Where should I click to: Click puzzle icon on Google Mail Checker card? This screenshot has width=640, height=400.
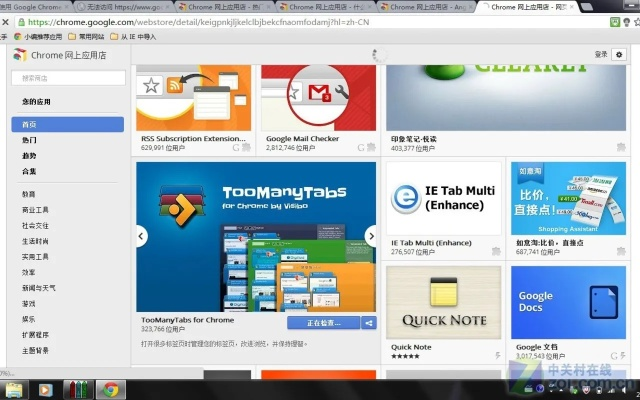371,147
